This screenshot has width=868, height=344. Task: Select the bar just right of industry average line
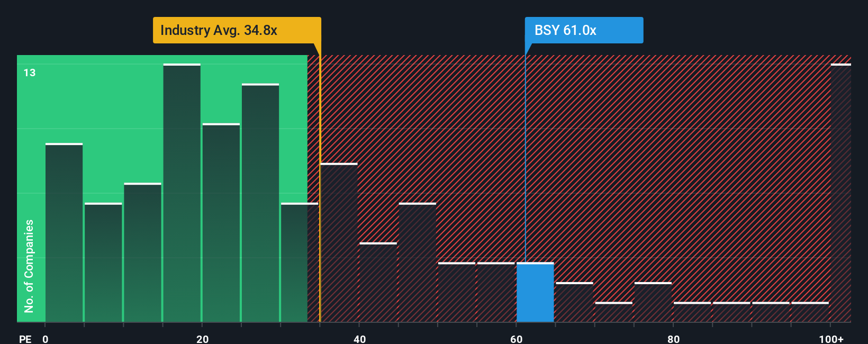pyautogui.click(x=339, y=242)
